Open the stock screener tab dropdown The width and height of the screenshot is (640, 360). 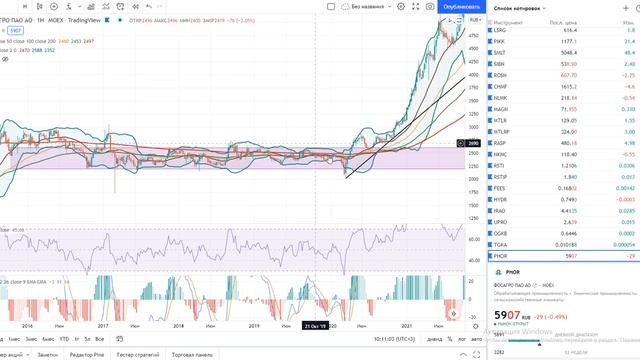tap(15, 355)
